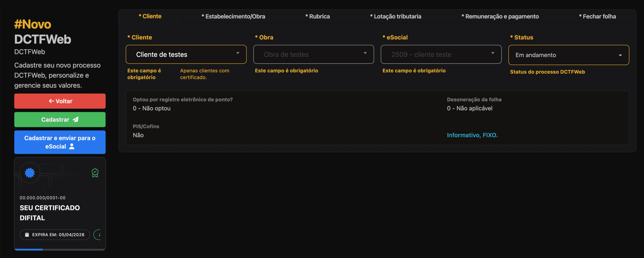
Task: Switch to the Estabelecimento/Obra tab
Action: (x=233, y=16)
